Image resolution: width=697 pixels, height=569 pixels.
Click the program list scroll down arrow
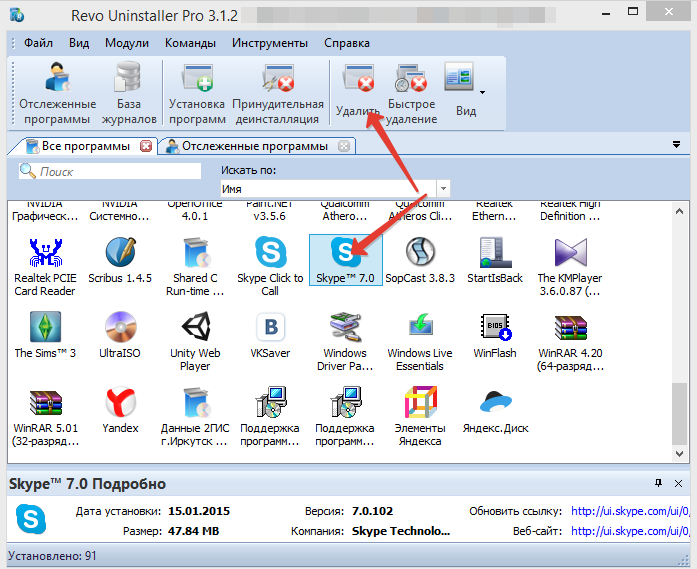click(679, 453)
